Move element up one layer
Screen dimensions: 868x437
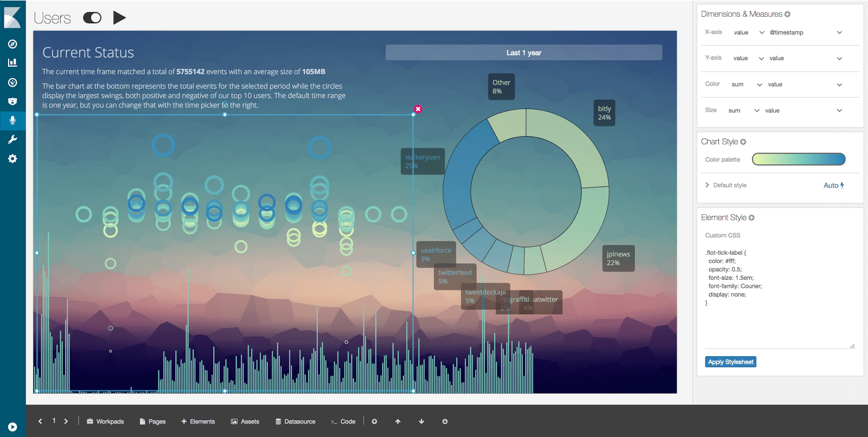(398, 421)
